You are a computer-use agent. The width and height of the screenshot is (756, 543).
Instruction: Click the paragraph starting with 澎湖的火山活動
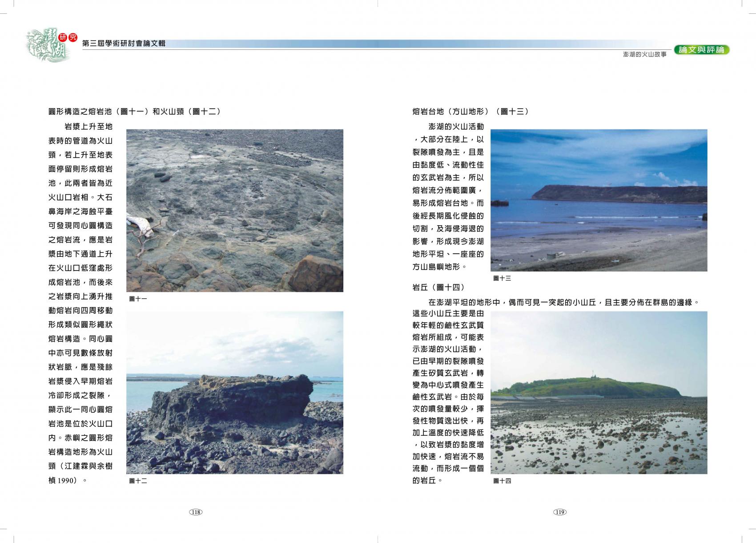(448, 197)
